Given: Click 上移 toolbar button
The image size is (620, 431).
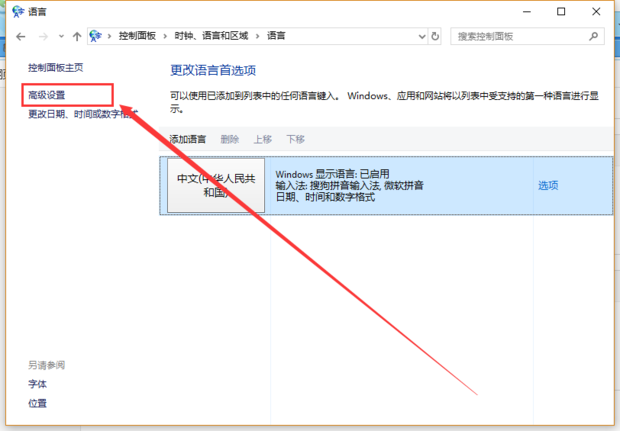Looking at the screenshot, I should coord(263,139).
